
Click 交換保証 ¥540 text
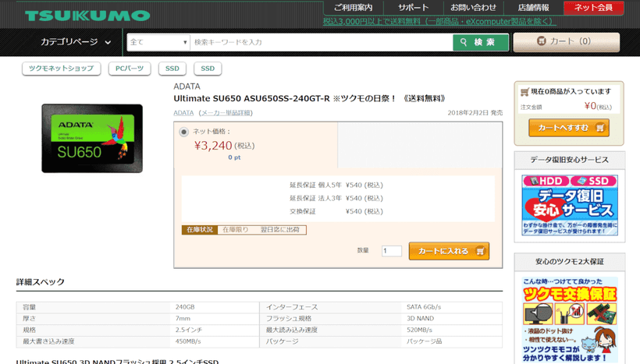point(336,211)
